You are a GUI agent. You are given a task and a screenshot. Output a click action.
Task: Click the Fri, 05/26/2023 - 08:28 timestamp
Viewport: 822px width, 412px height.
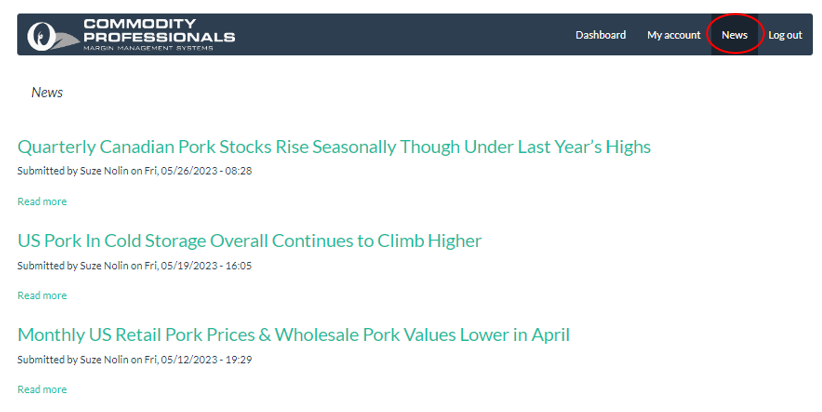point(198,171)
